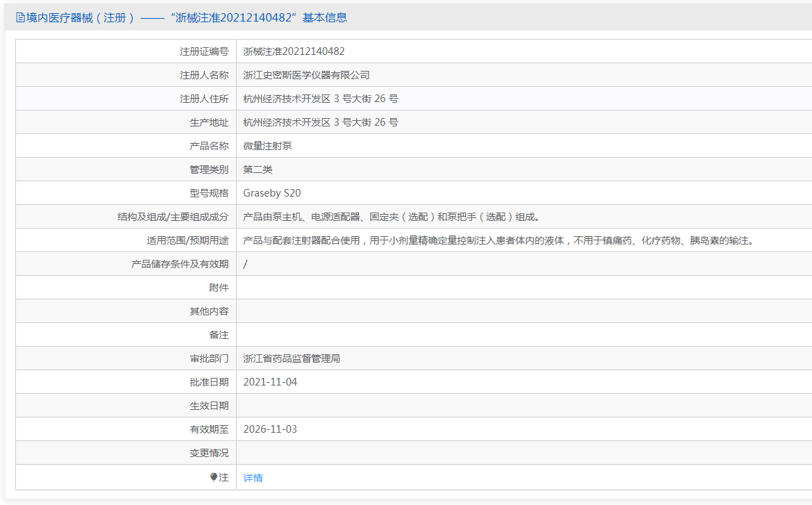Click the 生效日期 row label
This screenshot has width=812, height=505.
(209, 406)
